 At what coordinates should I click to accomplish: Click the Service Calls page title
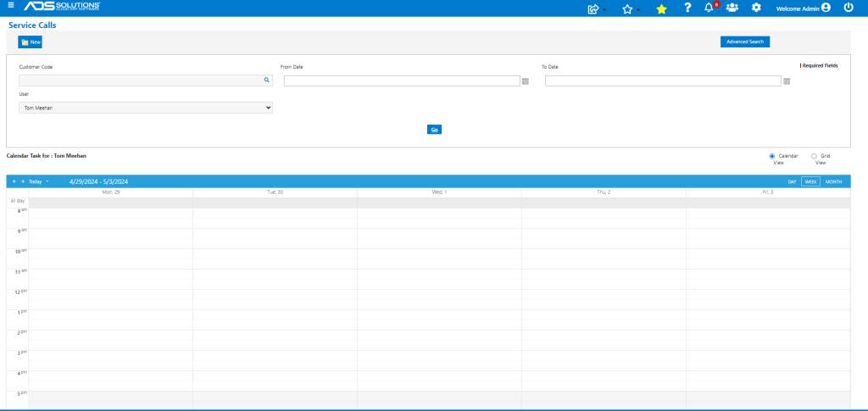[32, 25]
